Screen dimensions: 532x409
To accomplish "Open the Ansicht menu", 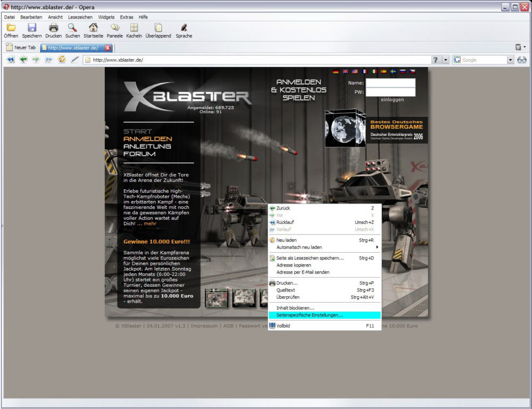I will pyautogui.click(x=55, y=17).
